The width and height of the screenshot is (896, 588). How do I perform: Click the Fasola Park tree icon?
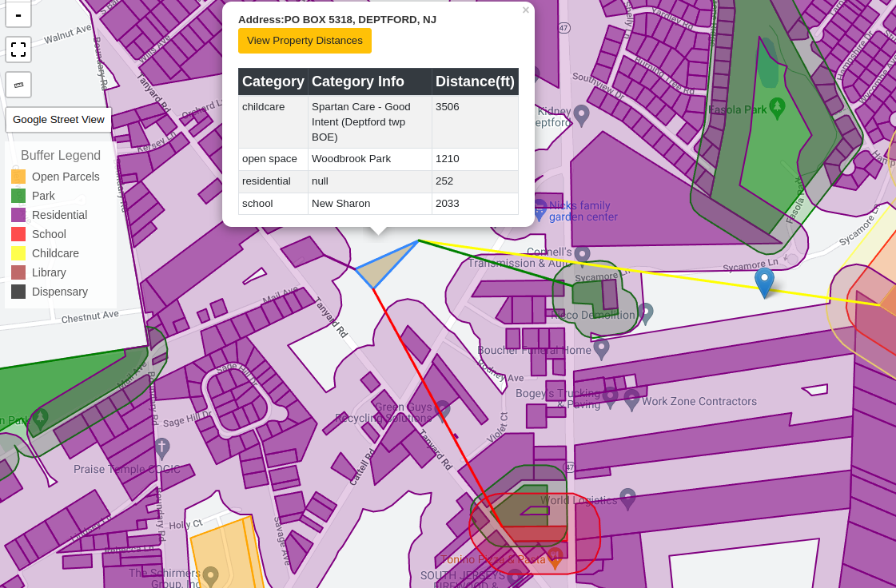777,107
